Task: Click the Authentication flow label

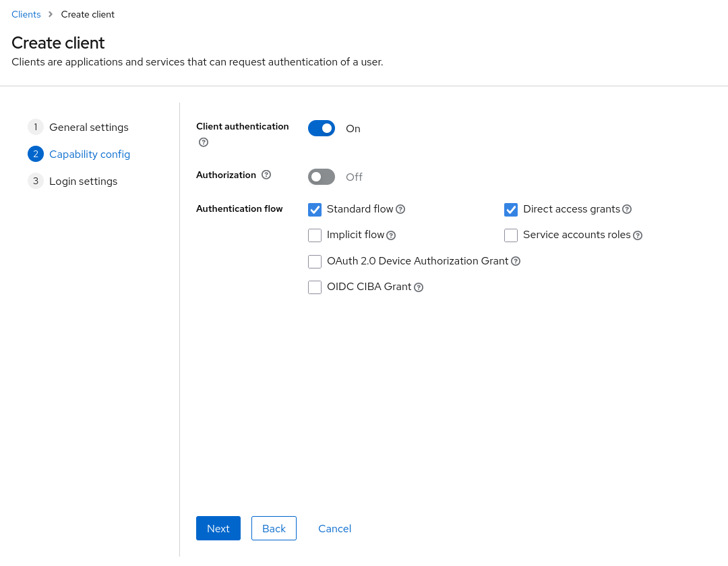Action: coord(239,208)
